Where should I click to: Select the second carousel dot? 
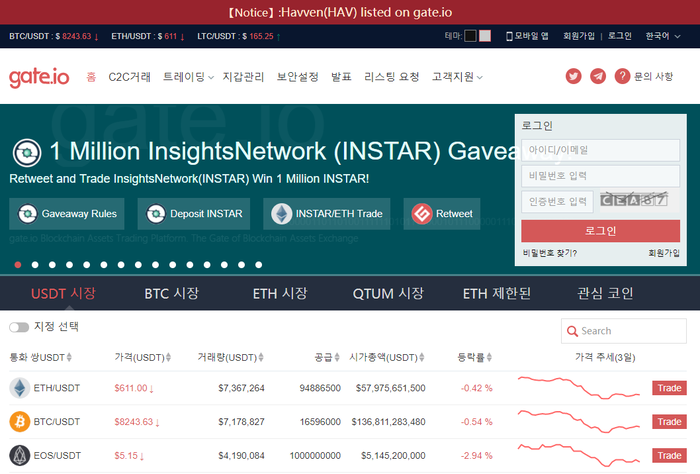click(35, 265)
